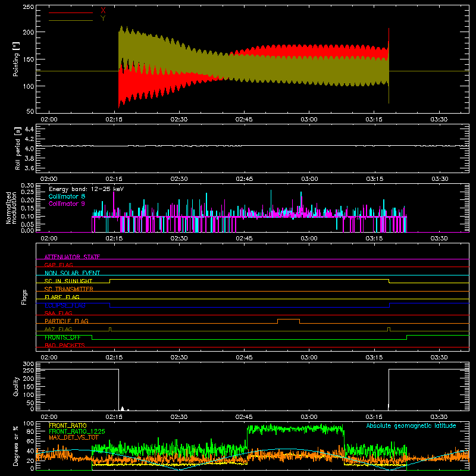Select the GAP_FLAG label
This screenshot has width=476, height=476.
point(58,265)
